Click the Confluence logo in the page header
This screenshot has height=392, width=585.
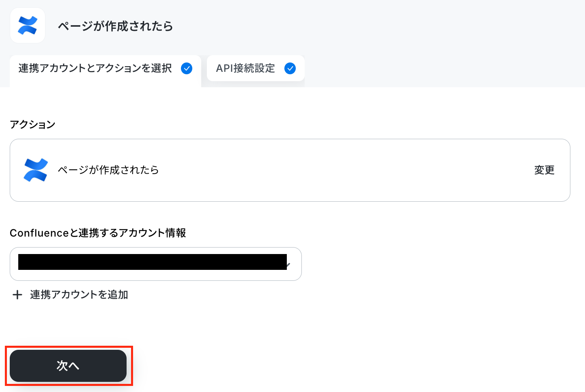click(x=28, y=26)
